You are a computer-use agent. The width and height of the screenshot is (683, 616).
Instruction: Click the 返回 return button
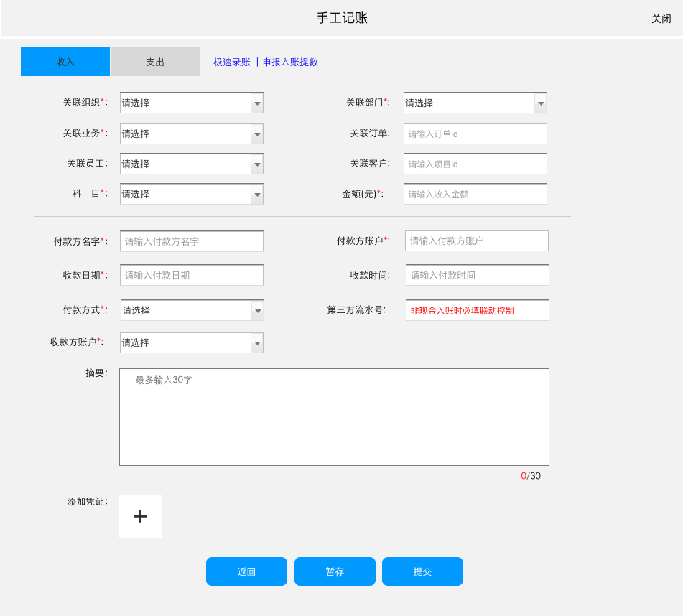[x=246, y=571]
